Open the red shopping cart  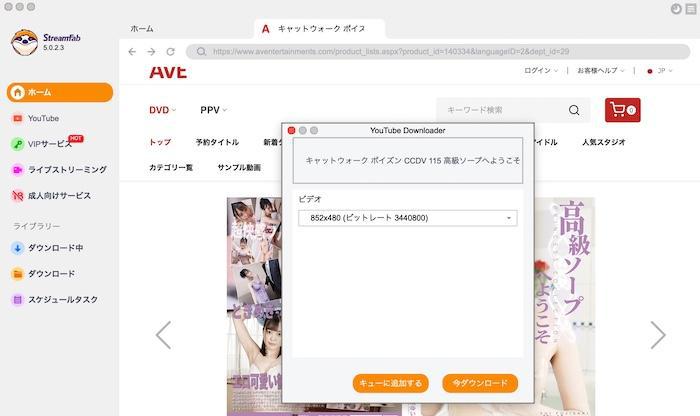[x=623, y=110]
